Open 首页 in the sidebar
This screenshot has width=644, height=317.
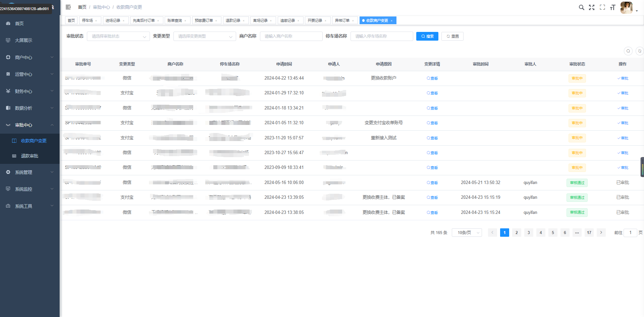[x=30, y=24]
